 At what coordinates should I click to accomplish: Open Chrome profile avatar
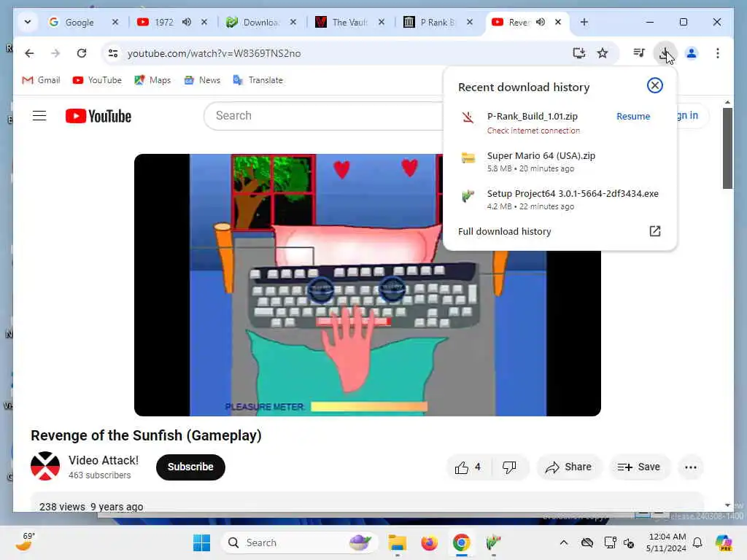(692, 53)
